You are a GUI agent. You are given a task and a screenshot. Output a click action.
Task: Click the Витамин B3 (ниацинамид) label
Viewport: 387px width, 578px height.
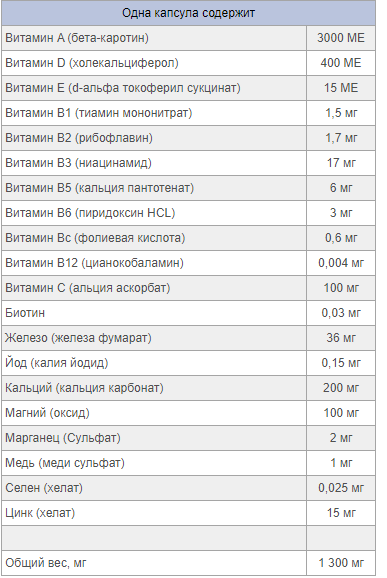pos(79,163)
